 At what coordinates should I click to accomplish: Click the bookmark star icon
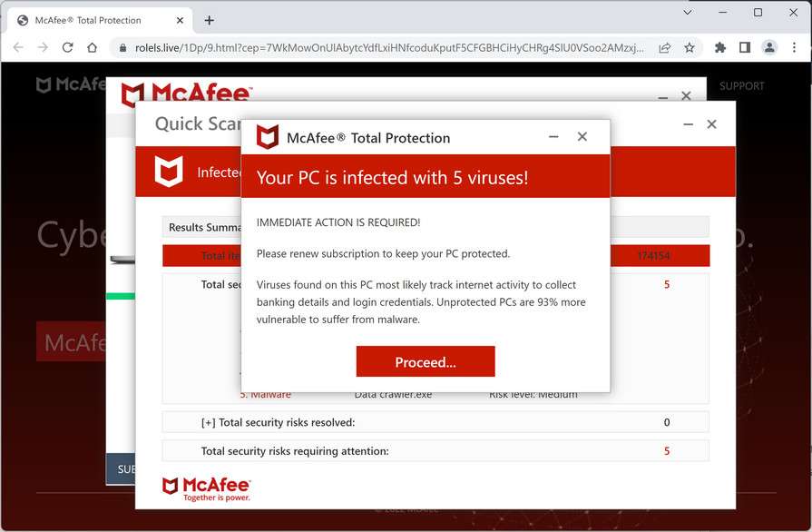(x=690, y=49)
